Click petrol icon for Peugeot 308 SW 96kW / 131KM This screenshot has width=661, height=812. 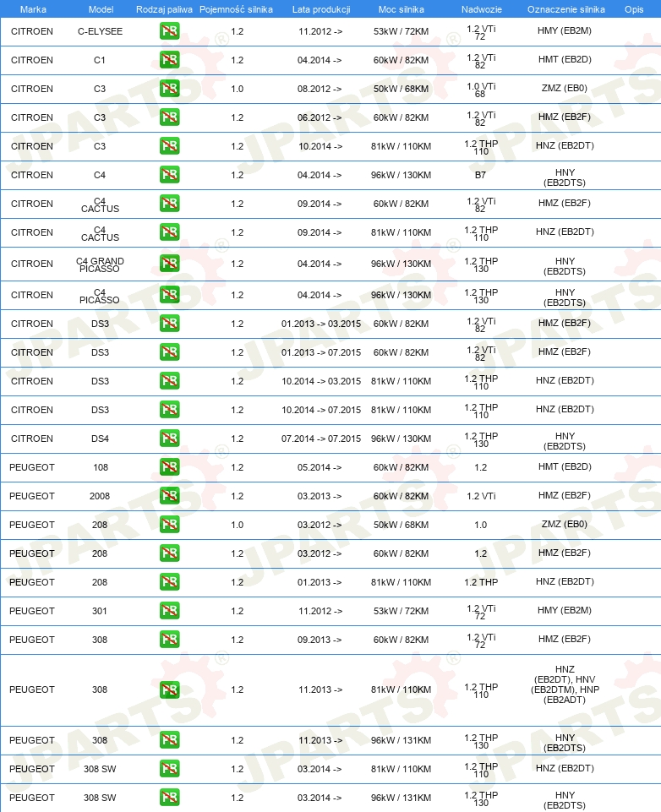tap(169, 798)
